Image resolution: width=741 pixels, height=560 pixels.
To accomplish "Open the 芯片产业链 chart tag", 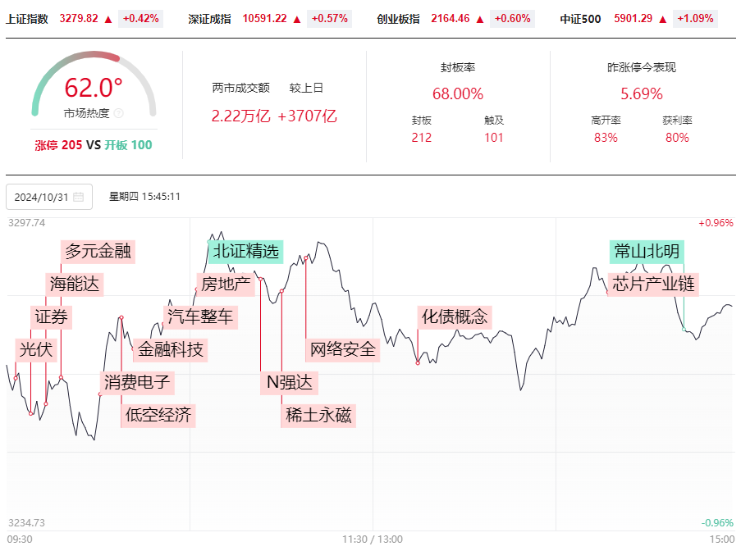I will click(x=653, y=285).
